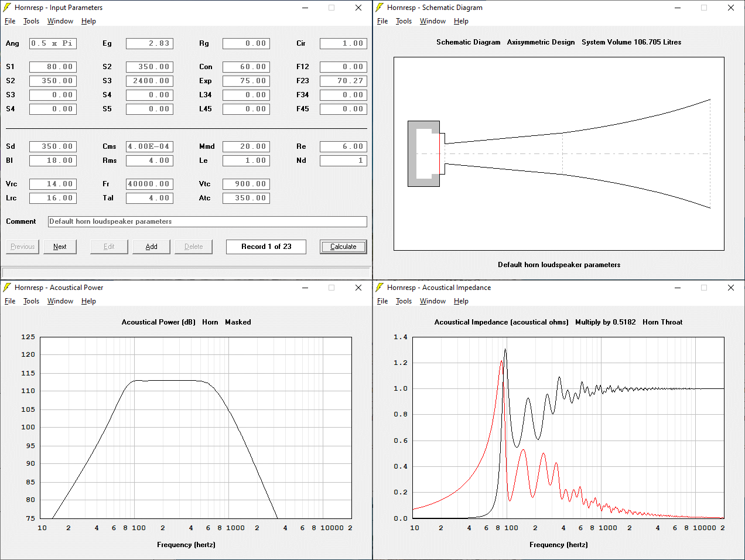Image resolution: width=745 pixels, height=560 pixels.
Task: Click the L45 input field
Action: pyautogui.click(x=246, y=109)
